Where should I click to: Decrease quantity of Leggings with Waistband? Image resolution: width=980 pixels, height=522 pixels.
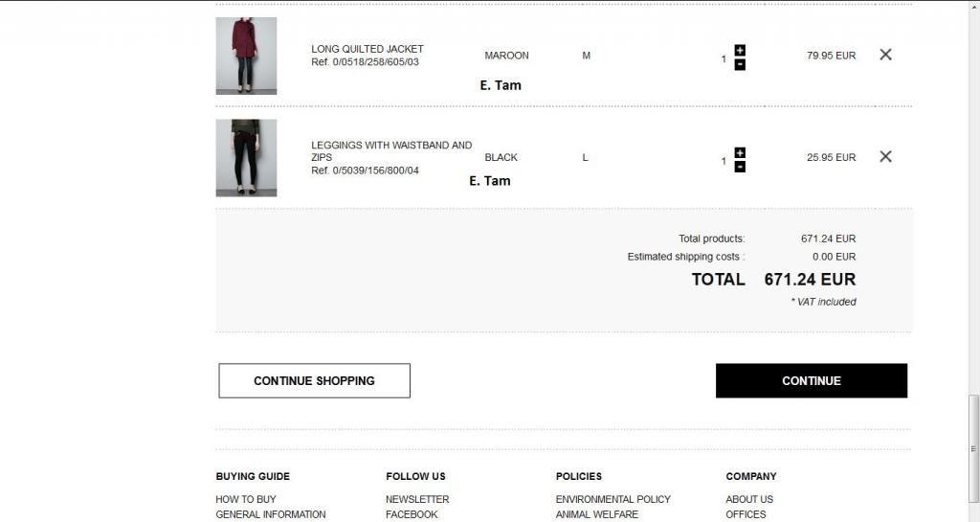(740, 167)
